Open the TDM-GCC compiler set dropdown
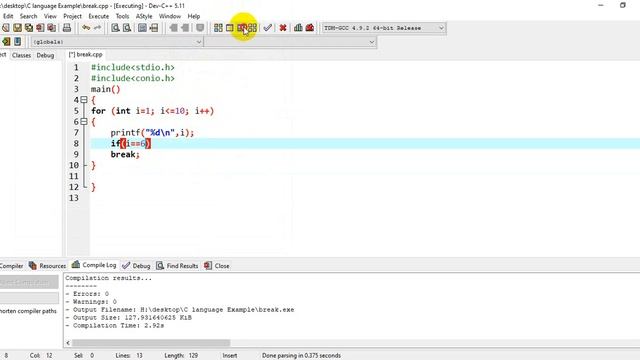640x360 pixels. 383,28
